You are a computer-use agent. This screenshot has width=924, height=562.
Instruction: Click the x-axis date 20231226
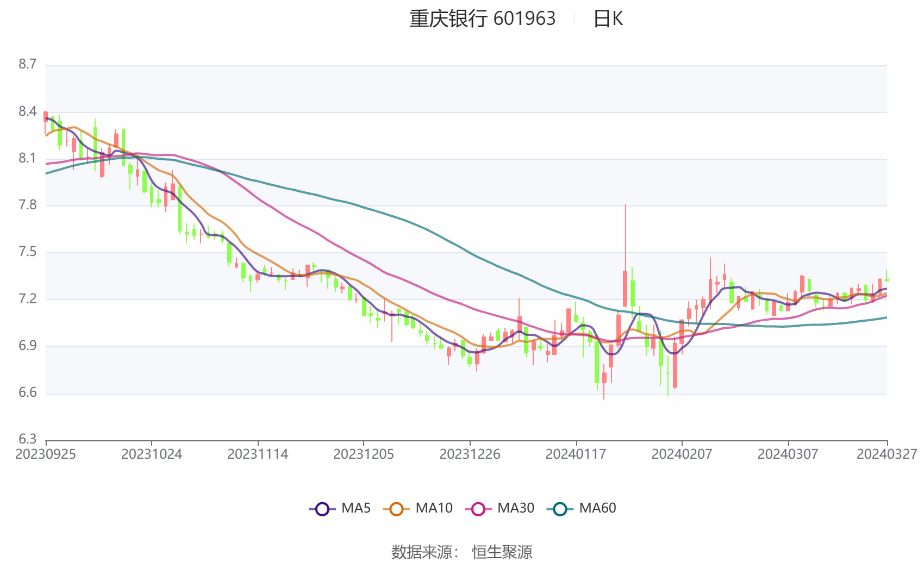point(470,454)
